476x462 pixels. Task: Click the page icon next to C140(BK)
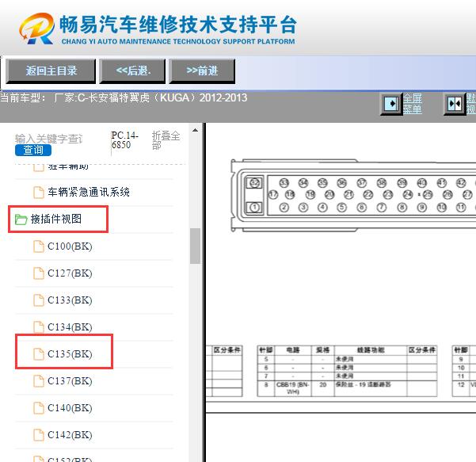coord(39,408)
